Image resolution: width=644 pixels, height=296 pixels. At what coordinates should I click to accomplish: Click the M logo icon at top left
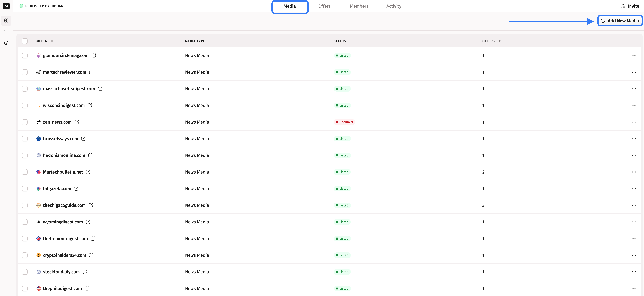click(6, 6)
